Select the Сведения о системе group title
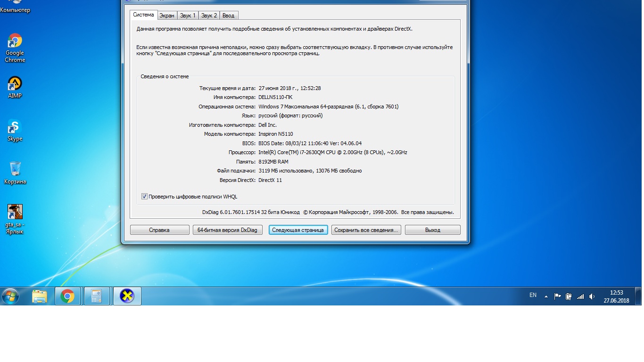 (165, 76)
